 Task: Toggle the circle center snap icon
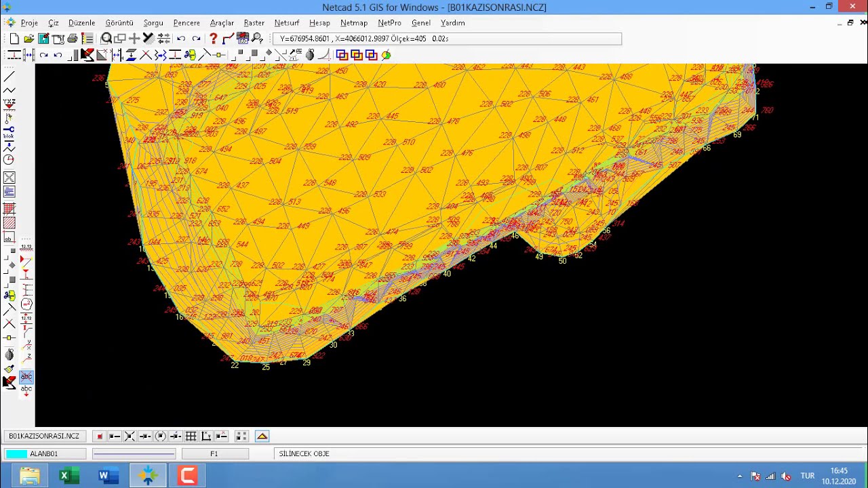161,436
